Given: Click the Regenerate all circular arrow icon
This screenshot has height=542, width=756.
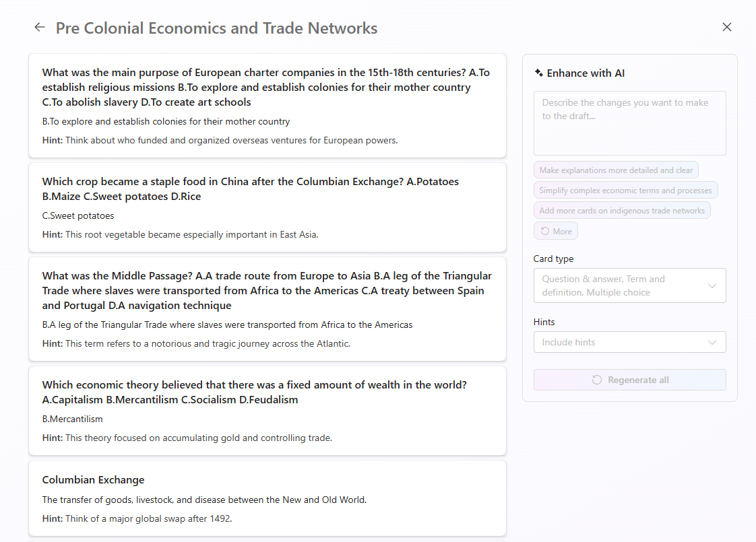Looking at the screenshot, I should (x=596, y=380).
